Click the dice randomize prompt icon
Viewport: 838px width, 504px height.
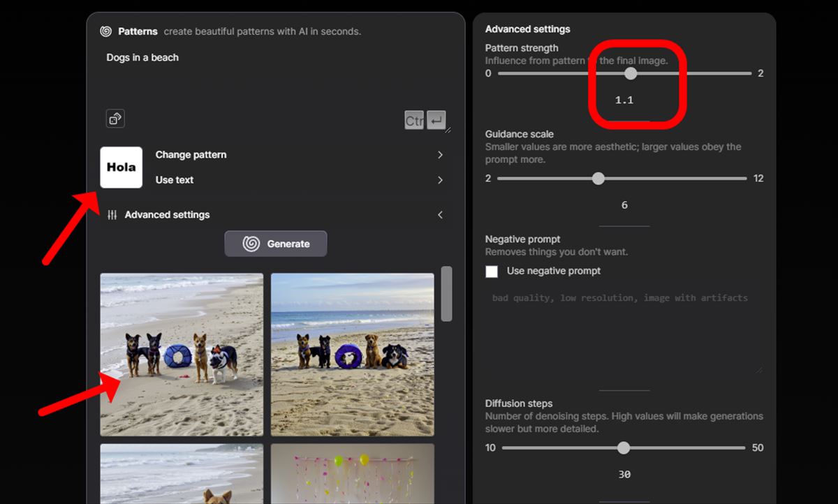click(115, 119)
